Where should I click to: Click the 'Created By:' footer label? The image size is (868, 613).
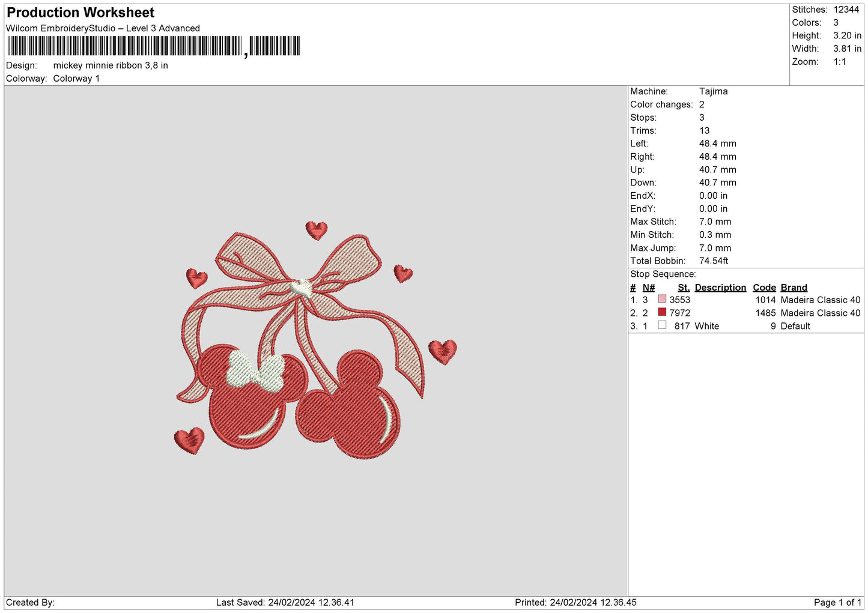click(30, 603)
